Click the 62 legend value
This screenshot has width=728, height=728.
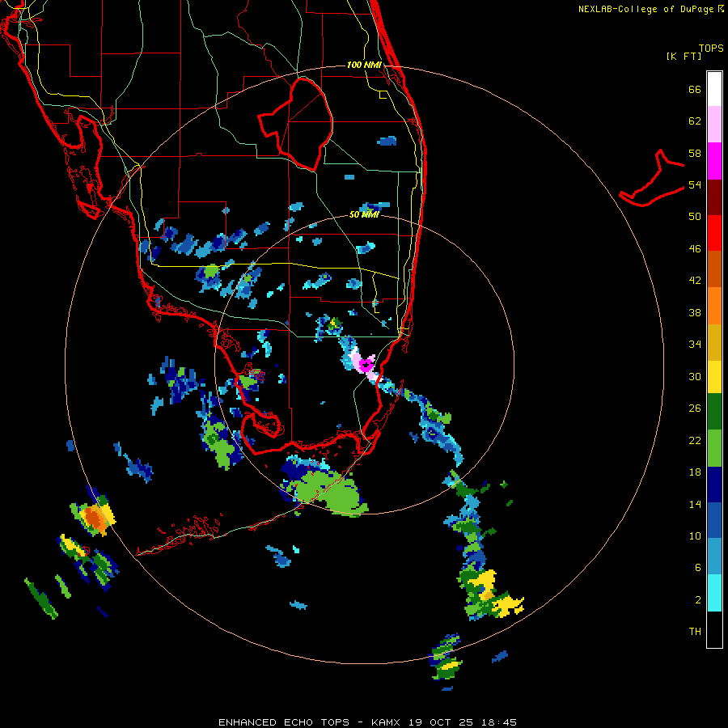pyautogui.click(x=695, y=121)
